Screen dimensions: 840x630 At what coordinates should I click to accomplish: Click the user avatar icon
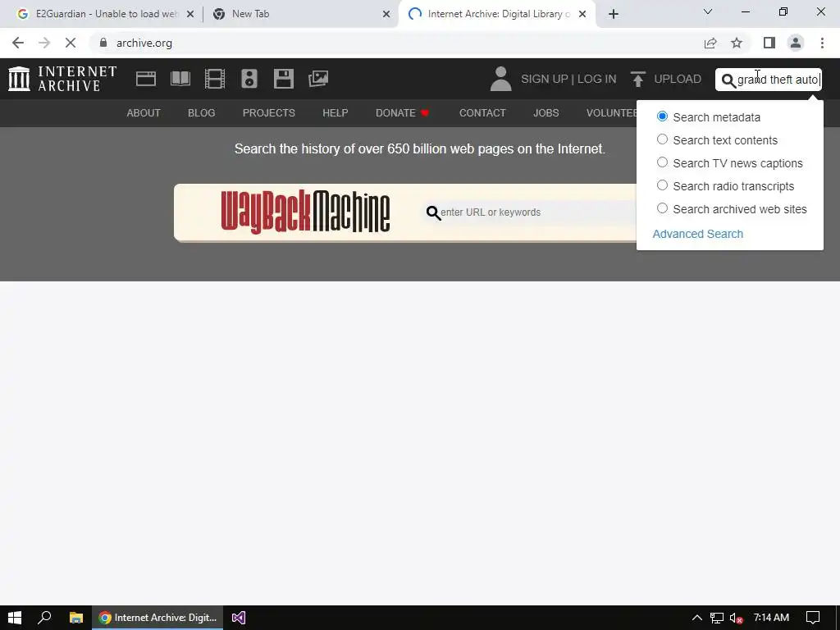click(x=501, y=79)
